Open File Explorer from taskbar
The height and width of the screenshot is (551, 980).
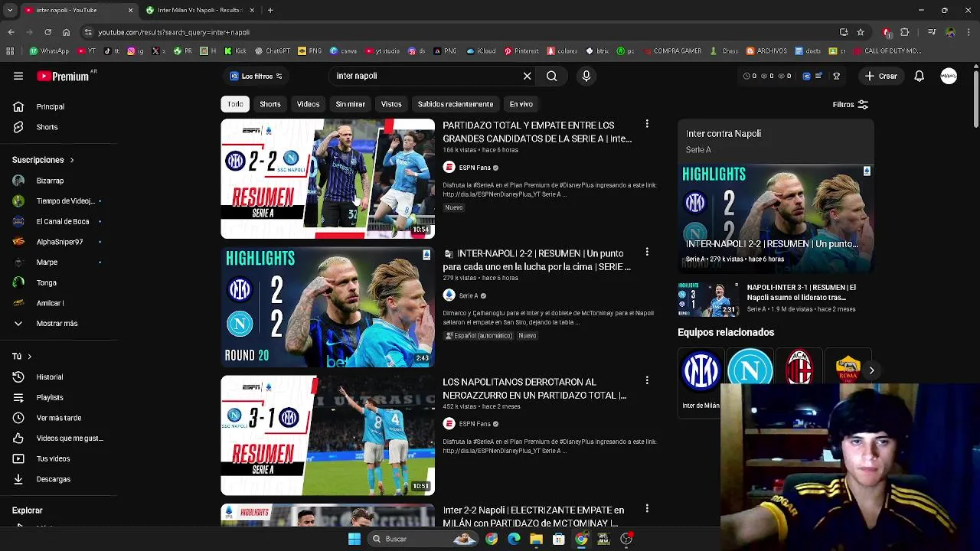click(536, 539)
